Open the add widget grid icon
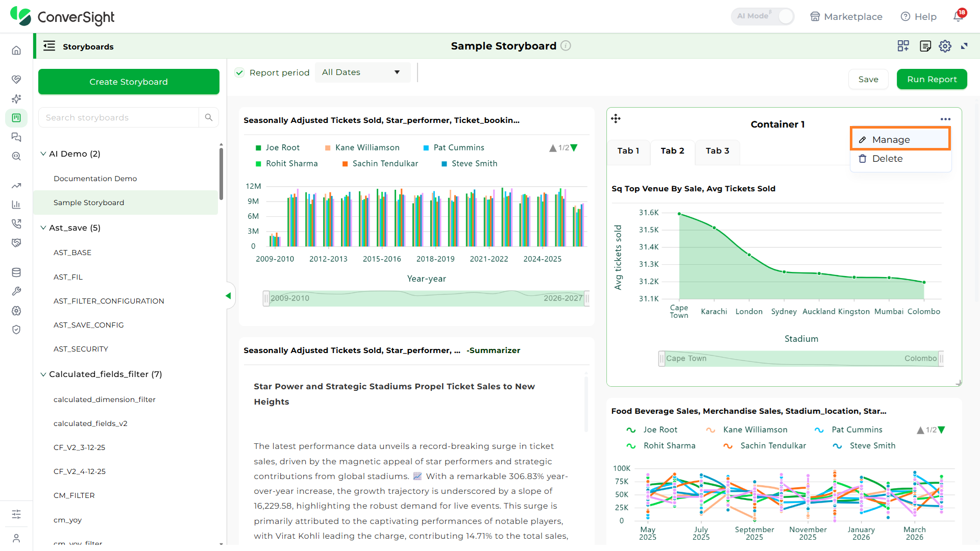This screenshot has height=551, width=980. click(x=903, y=46)
